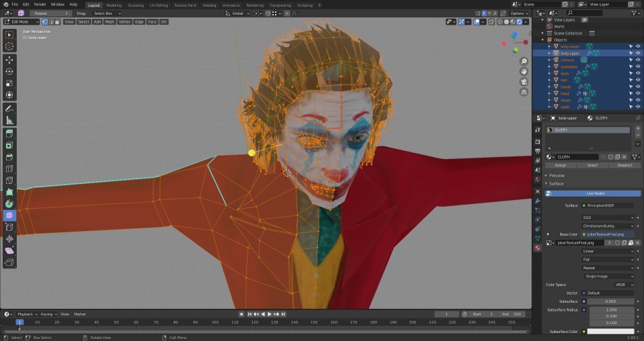Select the Inset Faces tool
644x341 pixels.
9,146
